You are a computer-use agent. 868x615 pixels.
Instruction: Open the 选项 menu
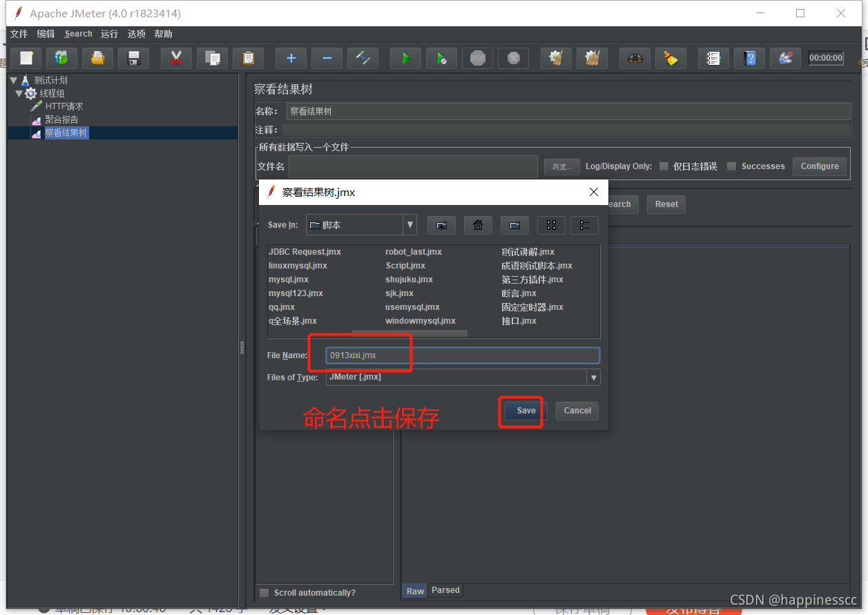point(136,34)
